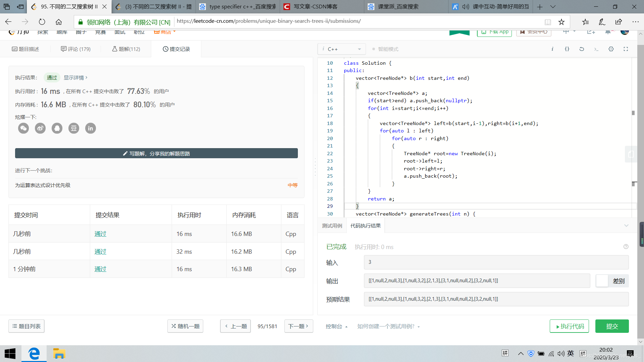Image resolution: width=644 pixels, height=362 pixels.
Task: Submit solution with 提交 button
Action: pyautogui.click(x=612, y=326)
